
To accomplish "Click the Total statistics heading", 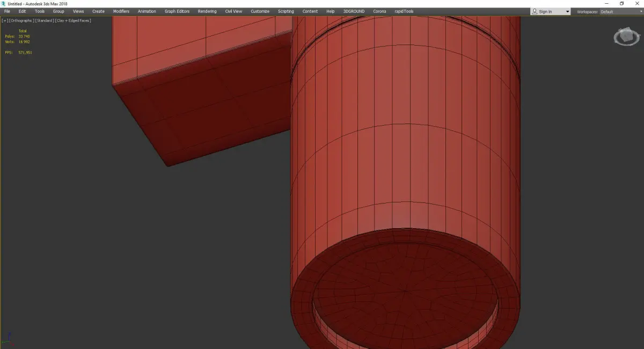I will coord(23,31).
